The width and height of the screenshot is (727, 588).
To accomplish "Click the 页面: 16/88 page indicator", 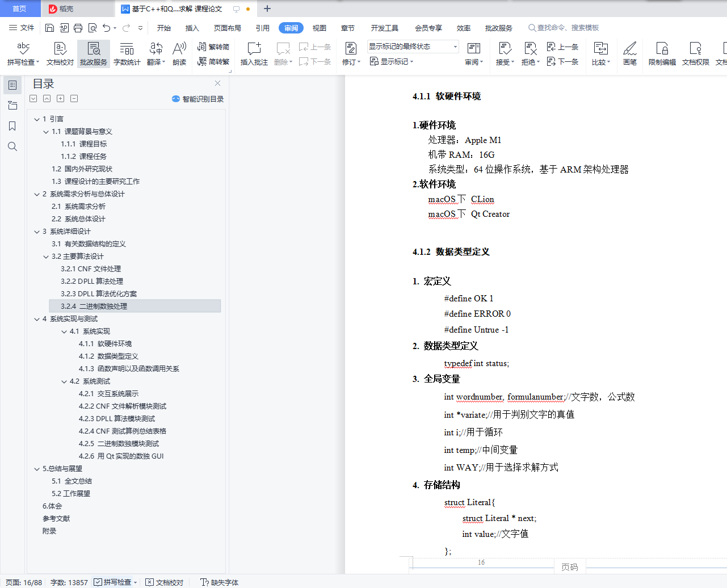I will pos(24,582).
